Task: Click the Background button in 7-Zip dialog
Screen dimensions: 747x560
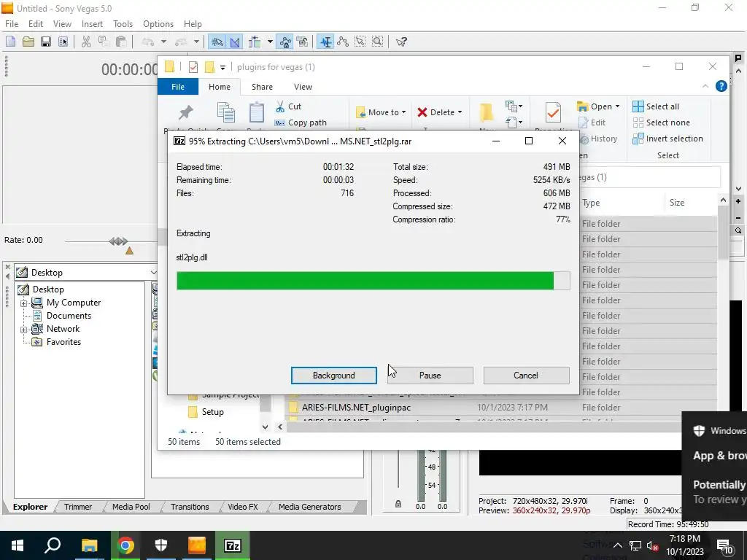Action: tap(334, 376)
